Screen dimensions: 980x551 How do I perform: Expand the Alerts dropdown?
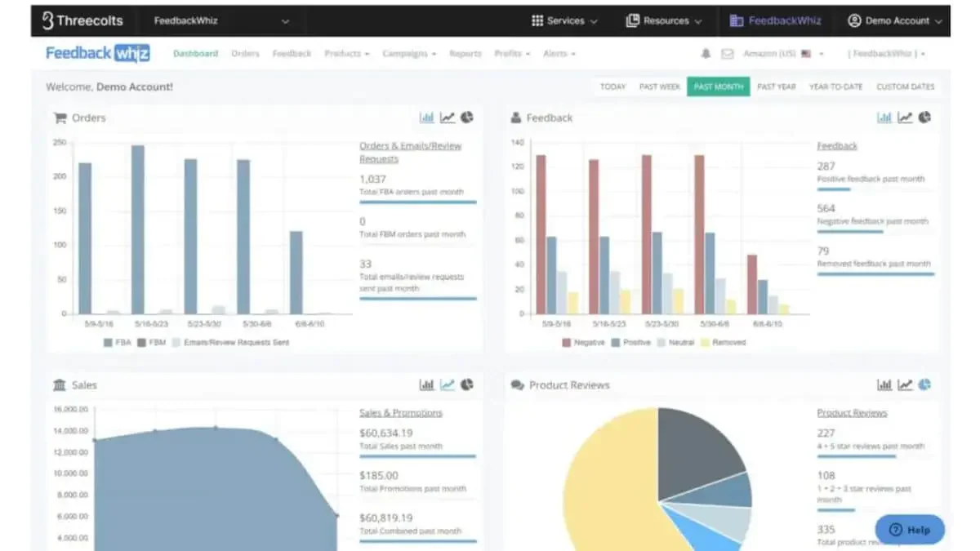(559, 54)
